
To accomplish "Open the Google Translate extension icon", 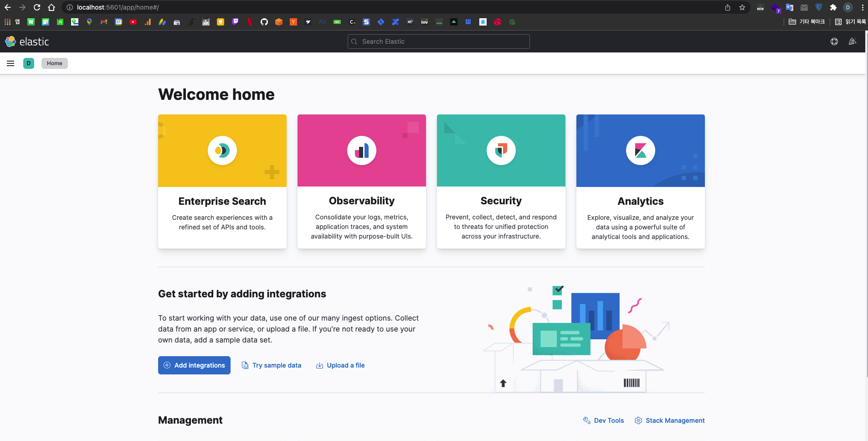I will pyautogui.click(x=790, y=7).
